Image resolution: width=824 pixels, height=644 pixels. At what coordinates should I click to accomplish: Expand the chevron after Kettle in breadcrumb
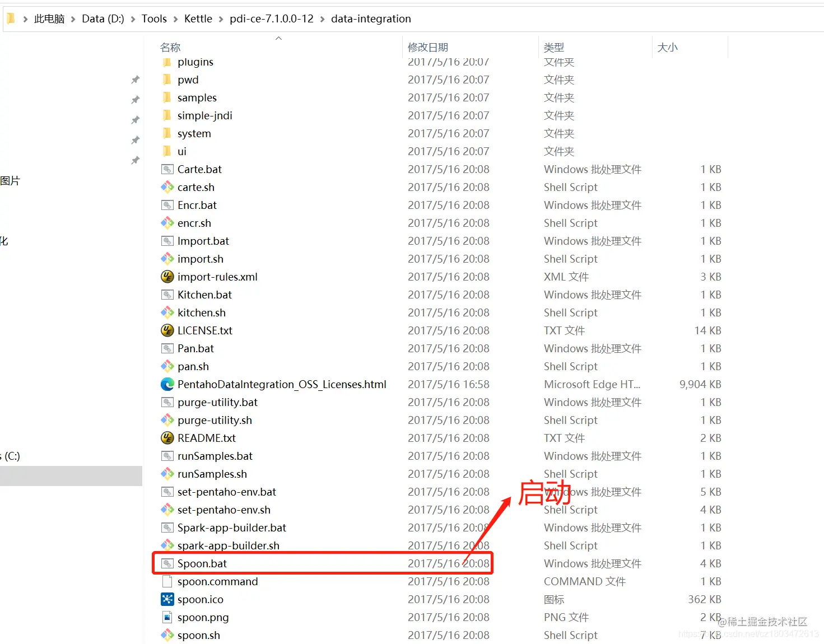point(221,19)
